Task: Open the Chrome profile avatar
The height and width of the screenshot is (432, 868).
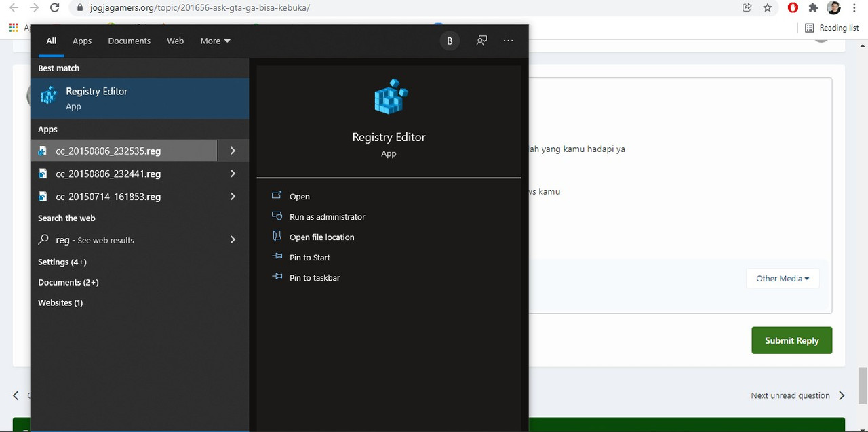Action: click(x=834, y=8)
